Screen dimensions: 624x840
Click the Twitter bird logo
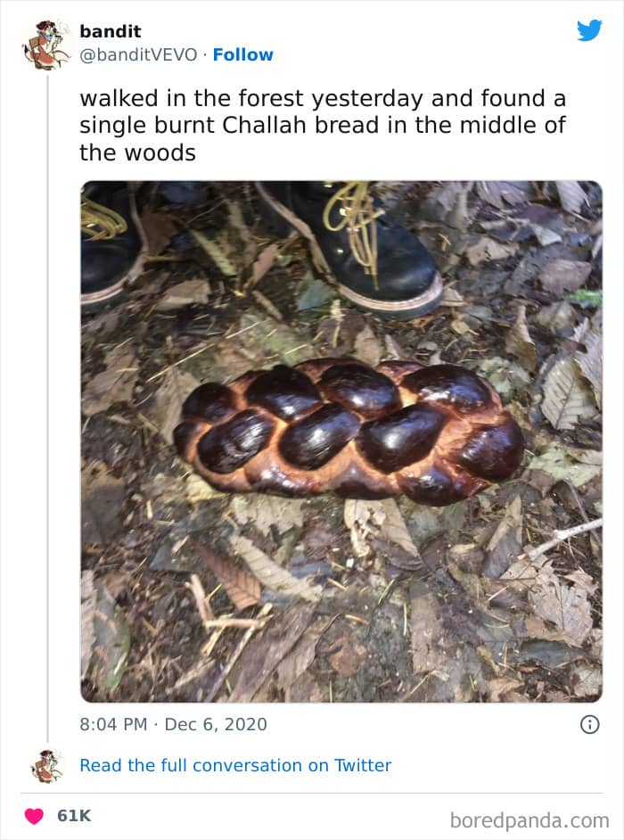tap(589, 30)
